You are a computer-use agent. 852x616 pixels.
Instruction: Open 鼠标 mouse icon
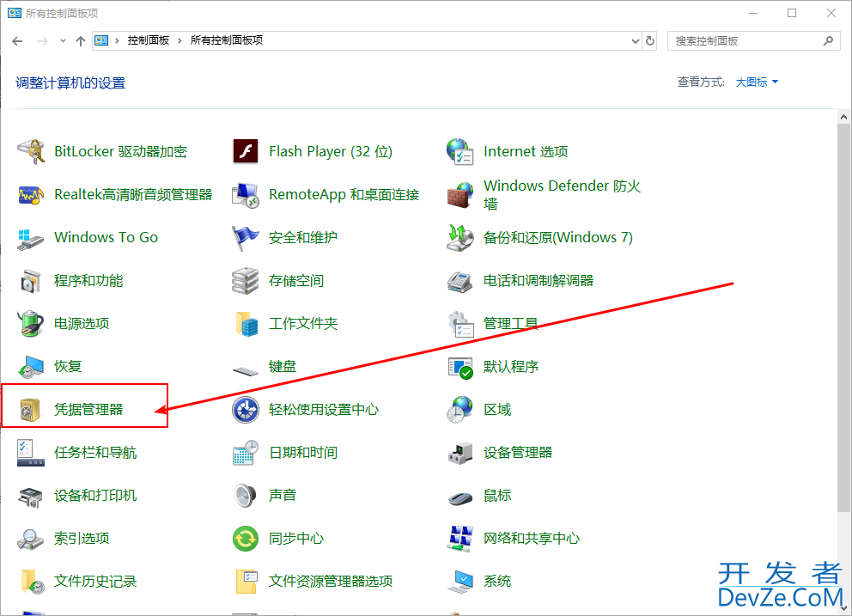point(460,497)
